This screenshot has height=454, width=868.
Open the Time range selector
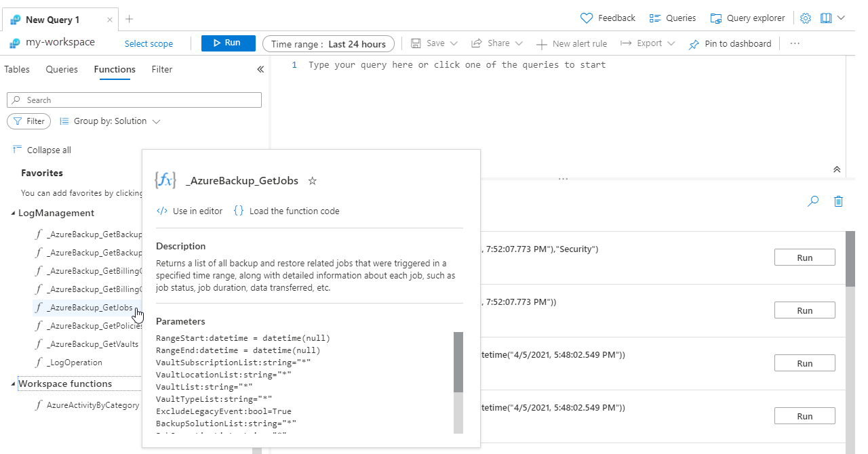pyautogui.click(x=328, y=44)
